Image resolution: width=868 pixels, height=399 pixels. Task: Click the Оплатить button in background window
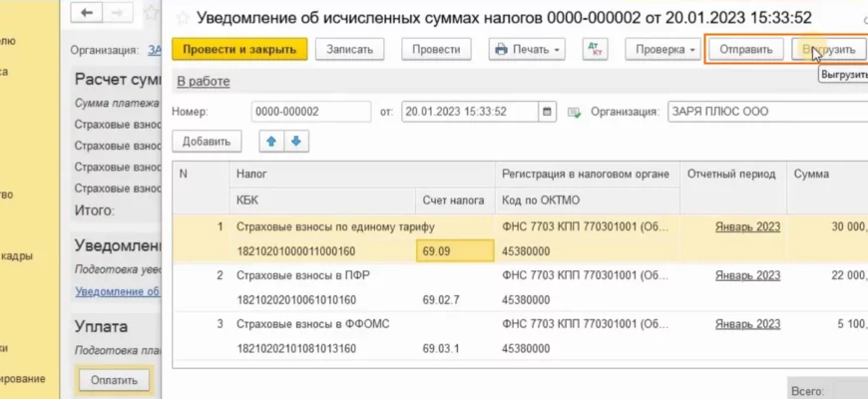pyautogui.click(x=114, y=380)
